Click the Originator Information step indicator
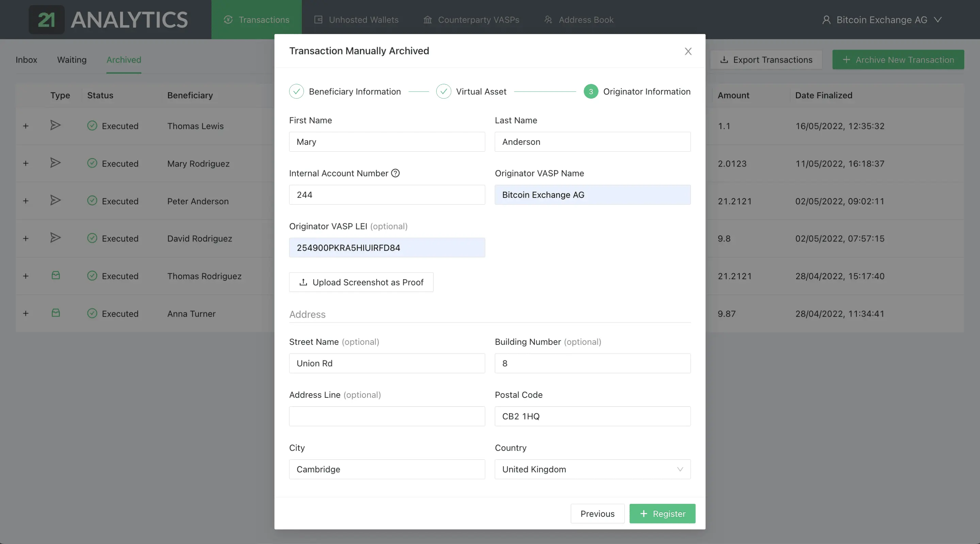 (x=590, y=91)
